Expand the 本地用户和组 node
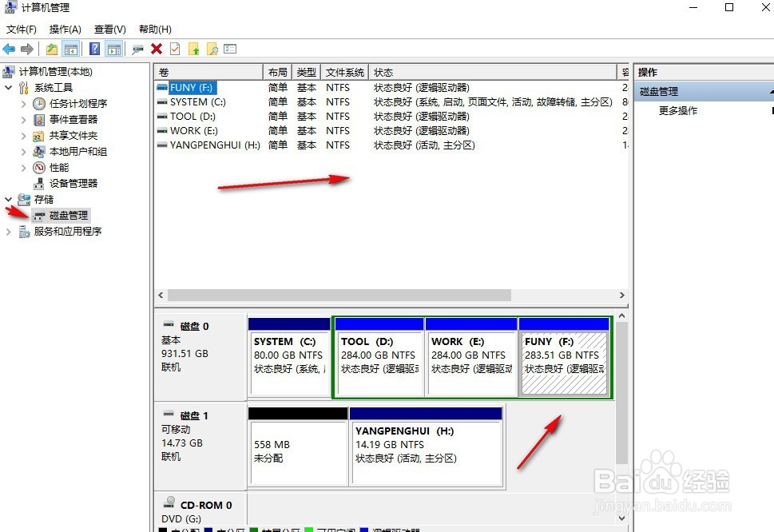 click(23, 152)
